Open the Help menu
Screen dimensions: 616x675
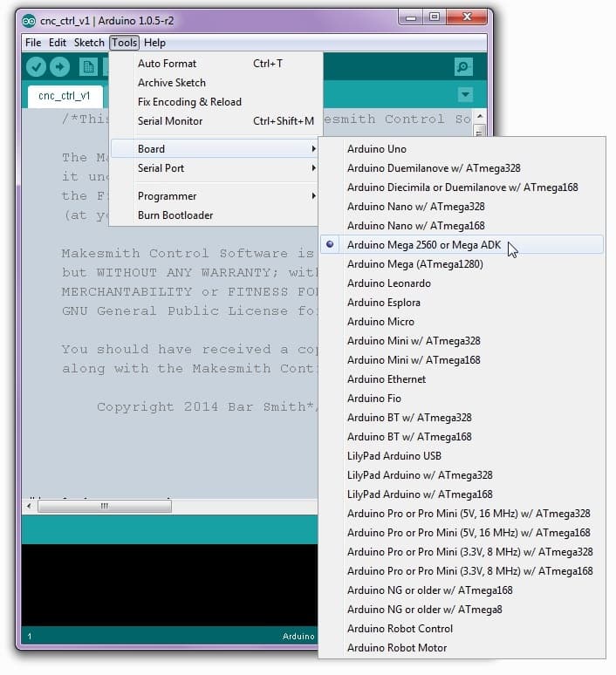154,43
